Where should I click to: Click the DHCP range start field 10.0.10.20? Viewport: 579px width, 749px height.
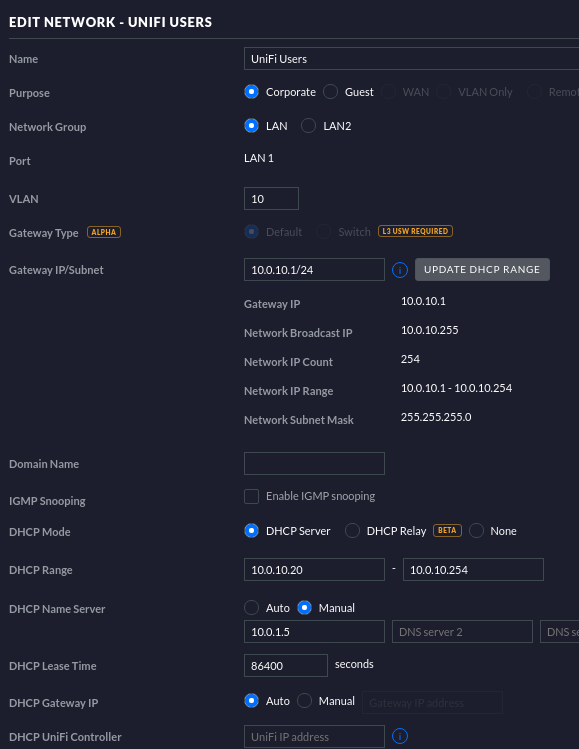point(314,569)
